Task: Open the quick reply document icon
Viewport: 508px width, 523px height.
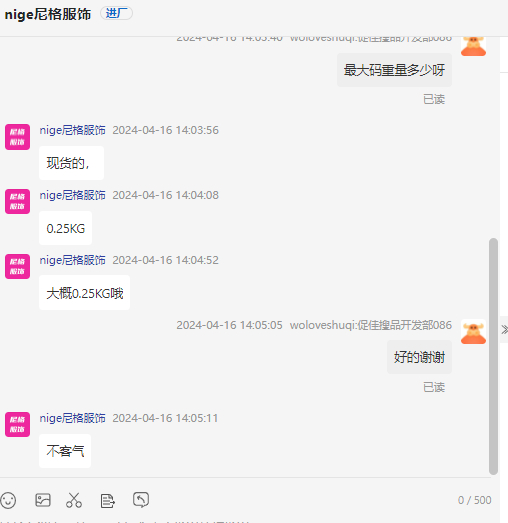Action: (107, 500)
